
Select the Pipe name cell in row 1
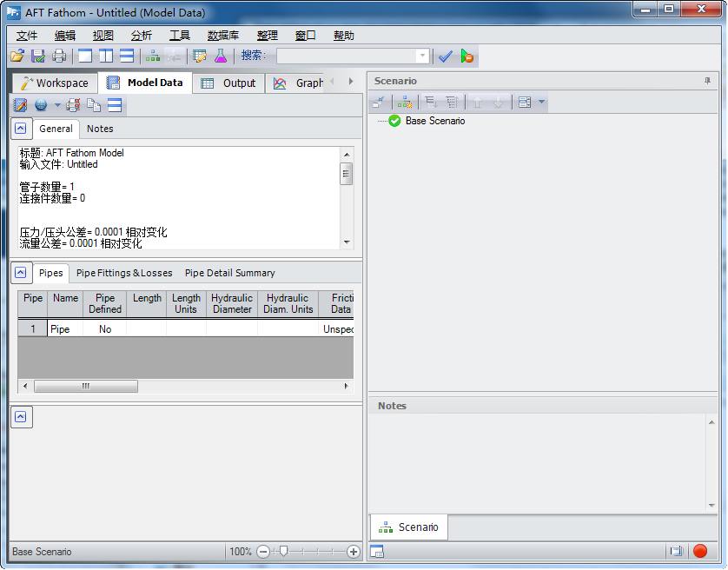(x=65, y=329)
